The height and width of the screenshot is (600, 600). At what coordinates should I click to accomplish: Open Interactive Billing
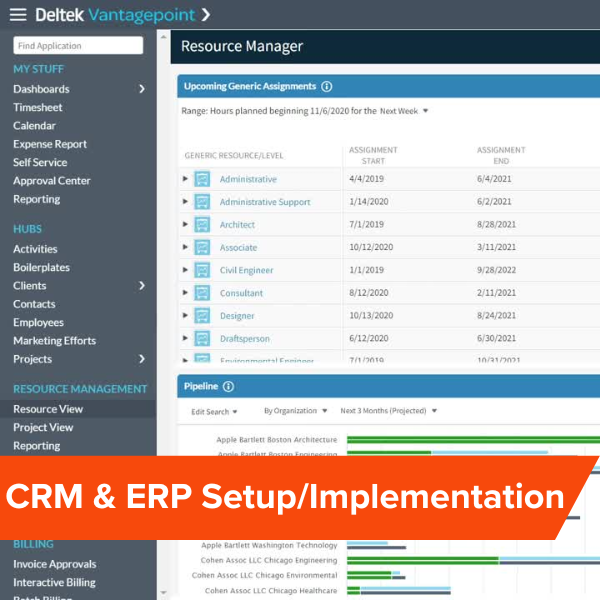tap(54, 582)
